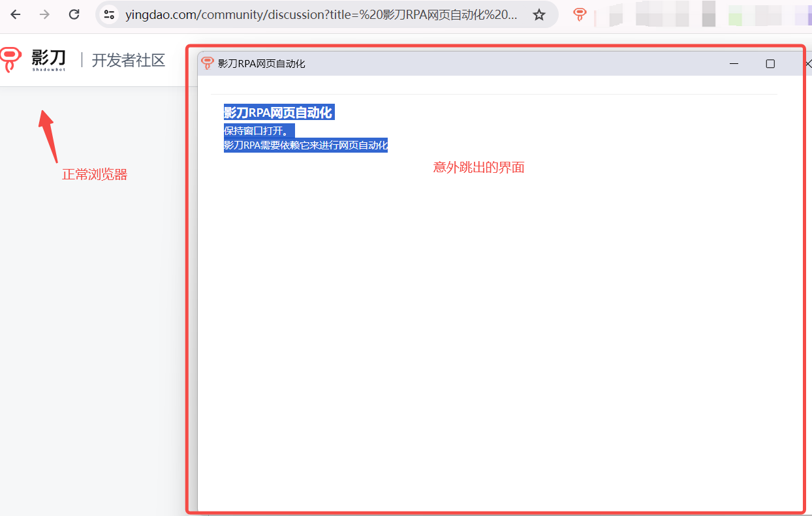Minimize the 影刀RPA网页自动化 popup window
Image resolution: width=812 pixels, height=516 pixels.
click(x=734, y=63)
